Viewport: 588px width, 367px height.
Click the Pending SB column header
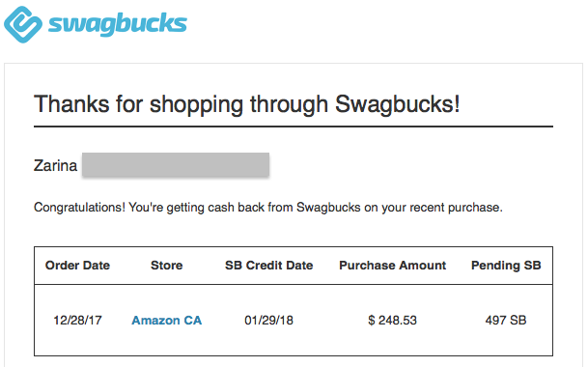pyautogui.click(x=506, y=266)
